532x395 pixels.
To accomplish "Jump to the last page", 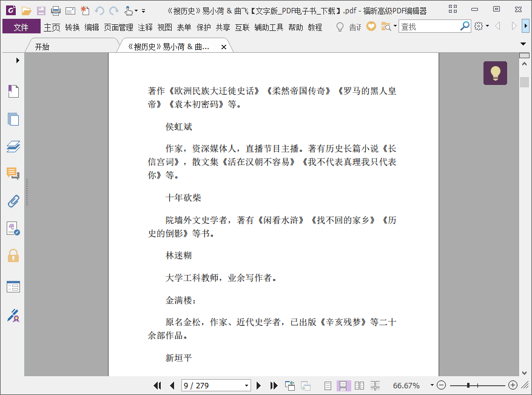I will (x=274, y=385).
